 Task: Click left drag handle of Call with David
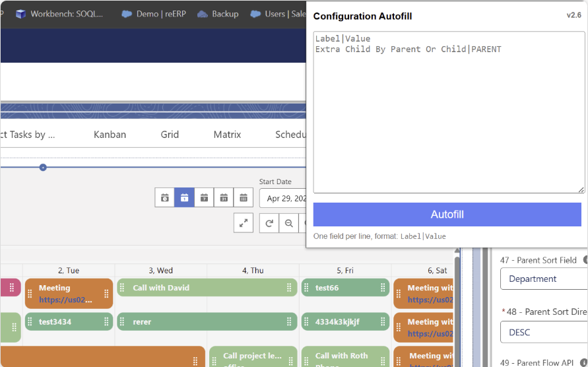tap(122, 287)
